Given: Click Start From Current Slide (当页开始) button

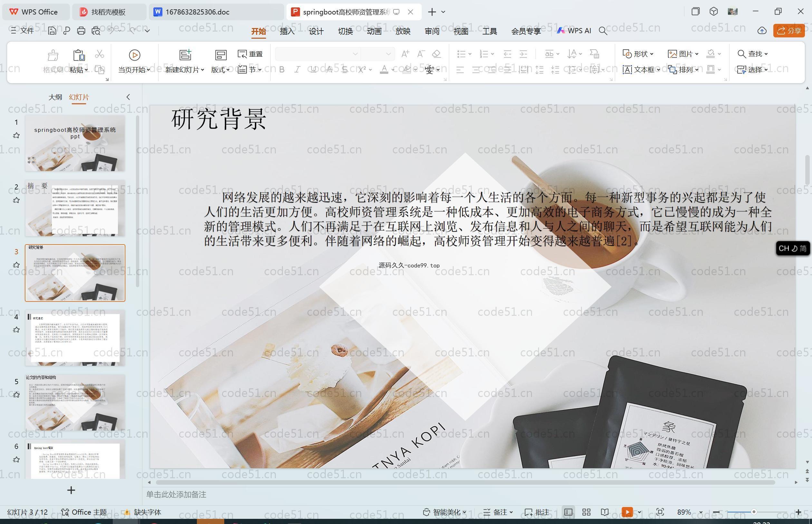Looking at the screenshot, I should click(x=134, y=61).
